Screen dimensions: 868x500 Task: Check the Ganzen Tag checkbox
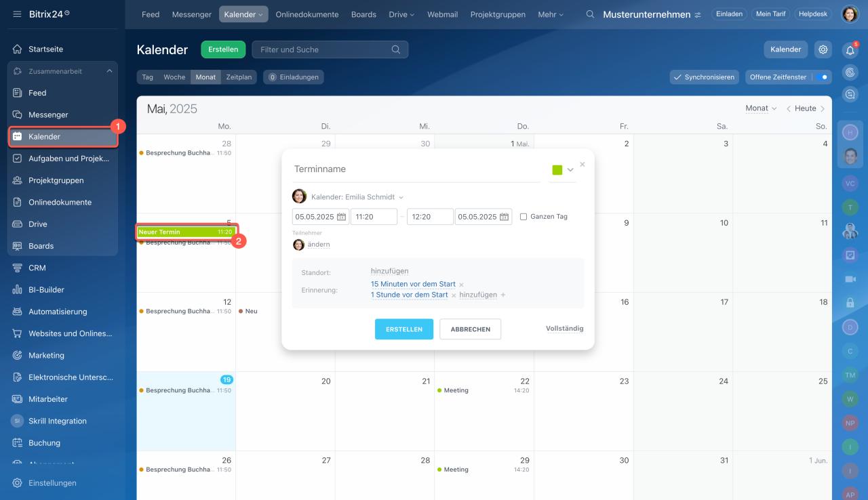click(x=523, y=217)
